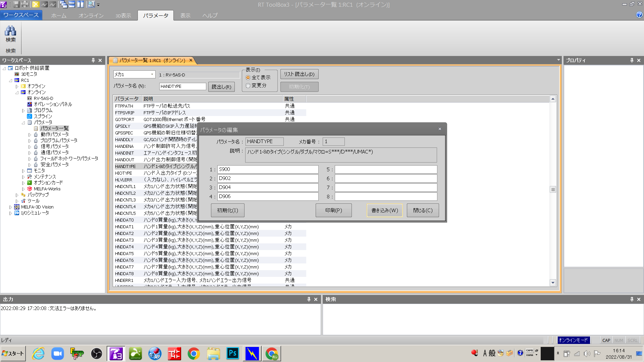Collapse the オンライン tree node
The height and width of the screenshot is (362, 644).
[x=17, y=93]
